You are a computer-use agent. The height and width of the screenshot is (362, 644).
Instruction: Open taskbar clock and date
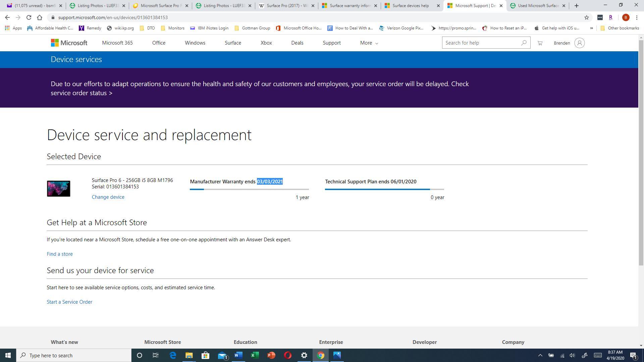click(615, 355)
